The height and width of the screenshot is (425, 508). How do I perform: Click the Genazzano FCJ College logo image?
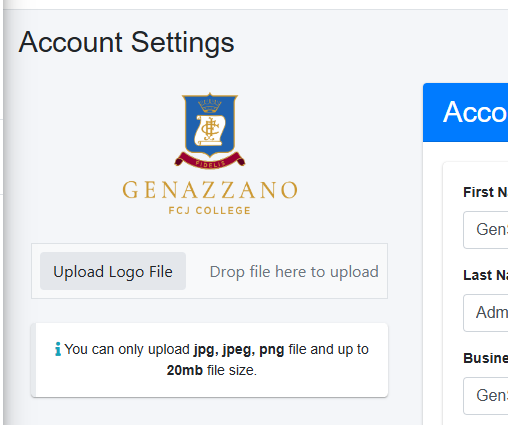click(x=210, y=154)
